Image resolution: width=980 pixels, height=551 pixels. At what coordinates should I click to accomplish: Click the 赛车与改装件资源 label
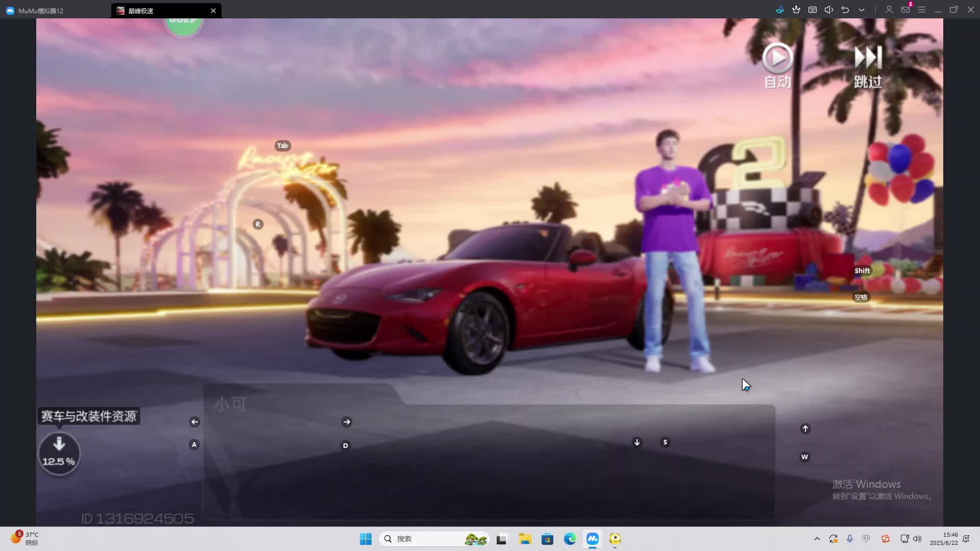pyautogui.click(x=89, y=416)
